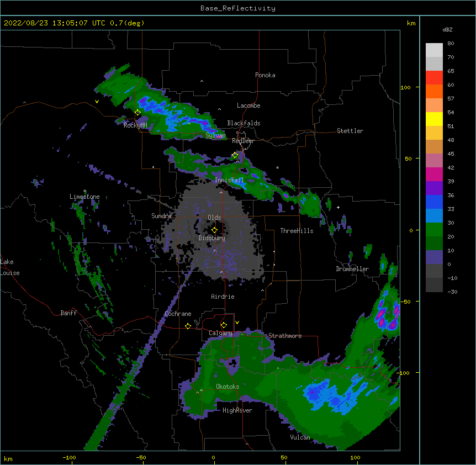
Task: Click the Airdrie city label
Action: coord(223,297)
